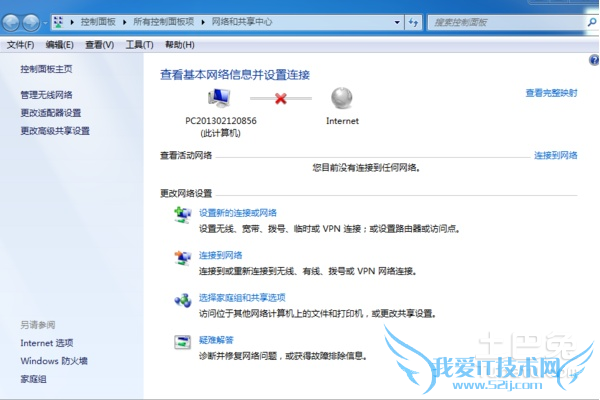Click the blue Help question mark icon
Screen dimensions: 600x400
[x=594, y=60]
